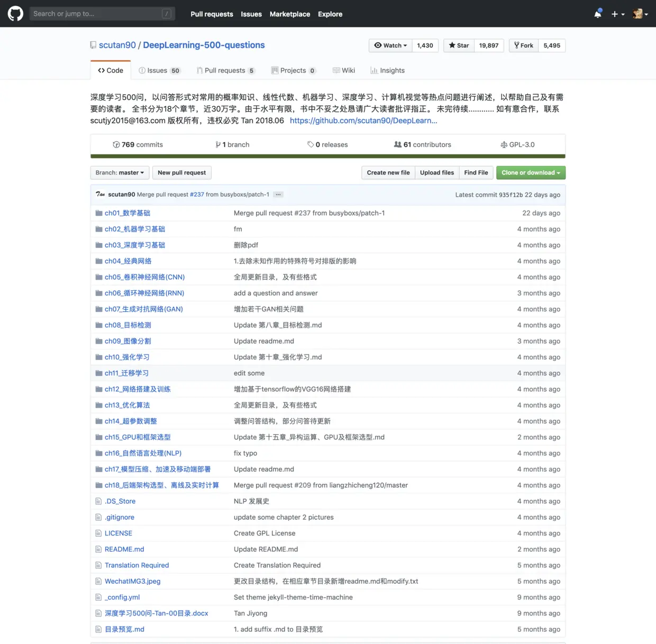The image size is (656, 644).
Task: Switch to the Projects tab
Action: tap(294, 70)
